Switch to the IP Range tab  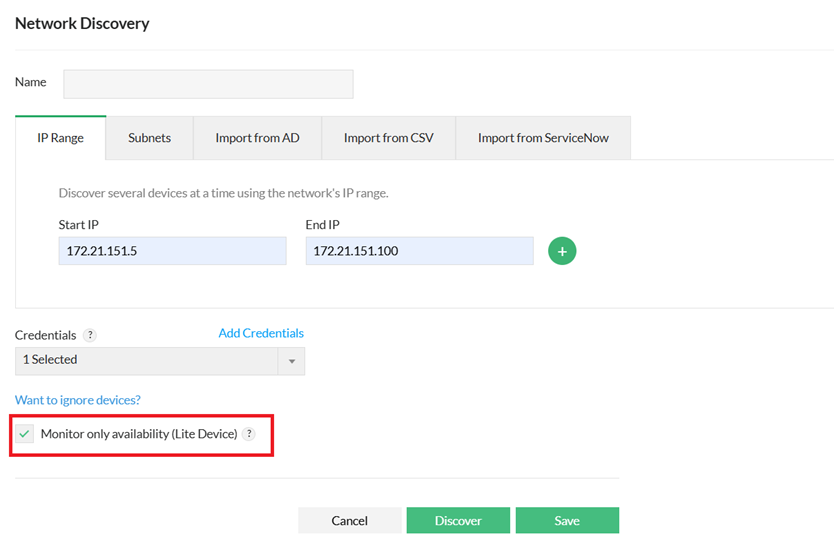(61, 138)
